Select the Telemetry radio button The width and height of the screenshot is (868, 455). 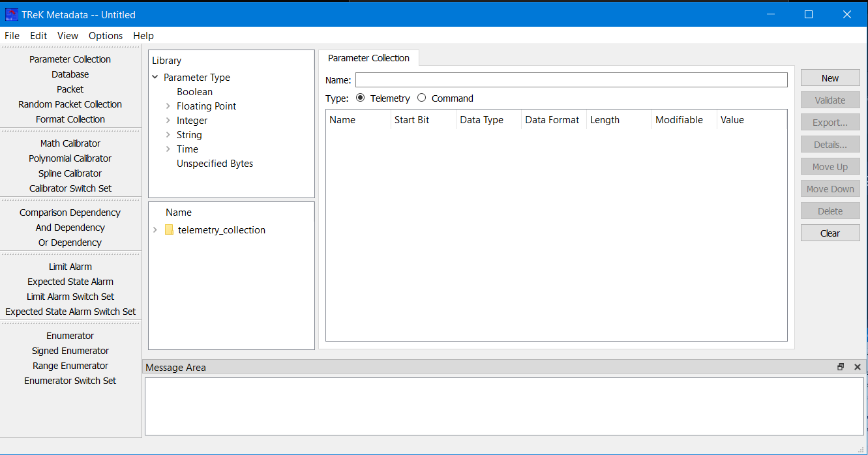click(x=361, y=98)
